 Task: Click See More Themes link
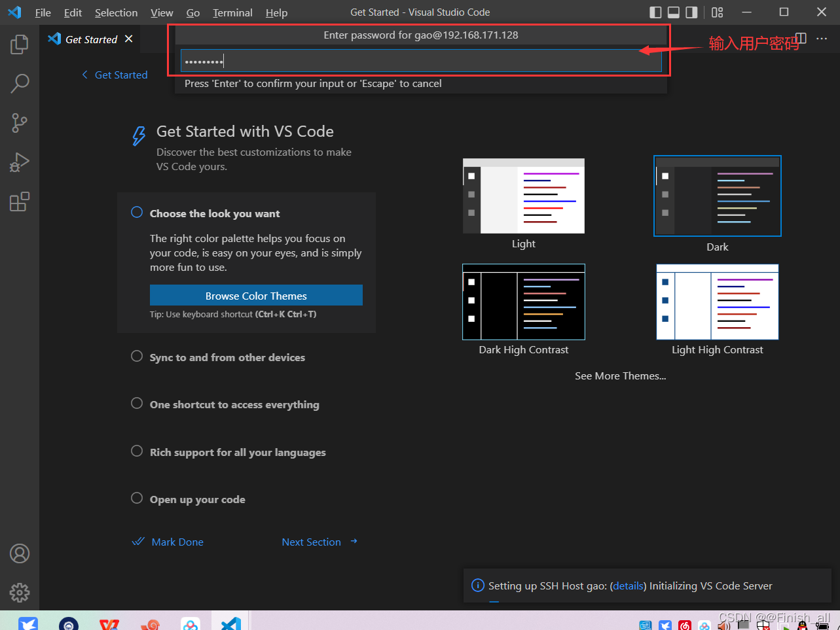pos(620,376)
